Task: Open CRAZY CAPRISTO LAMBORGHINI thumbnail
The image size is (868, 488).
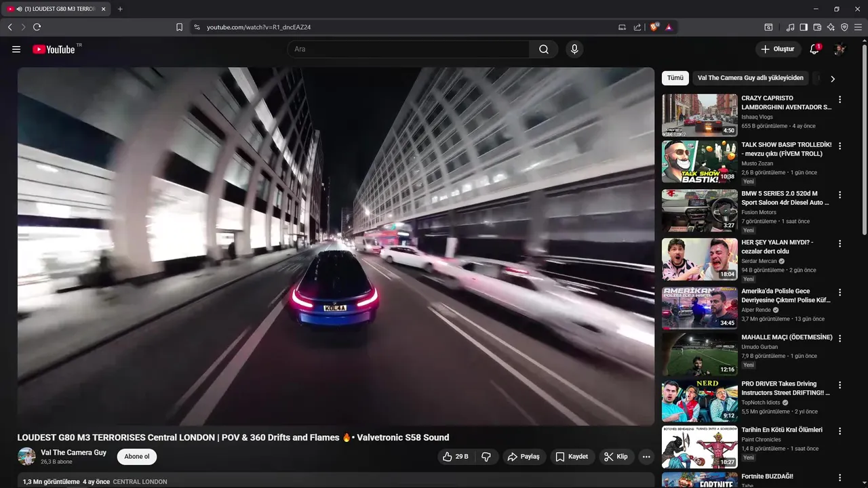Action: [x=700, y=115]
